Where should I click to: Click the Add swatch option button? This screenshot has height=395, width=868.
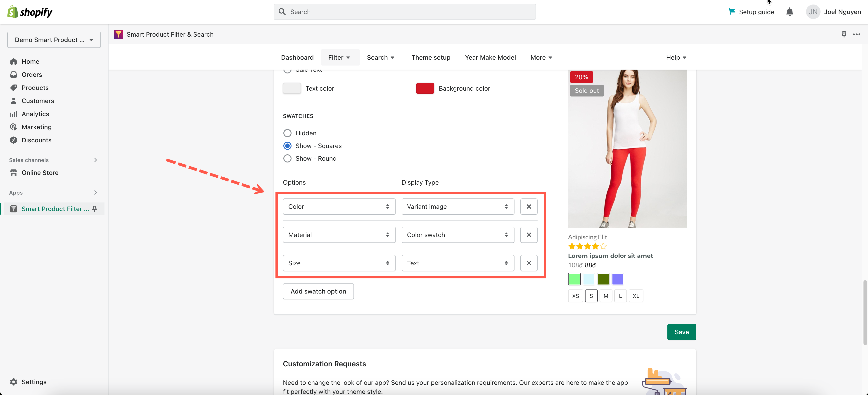coord(318,291)
